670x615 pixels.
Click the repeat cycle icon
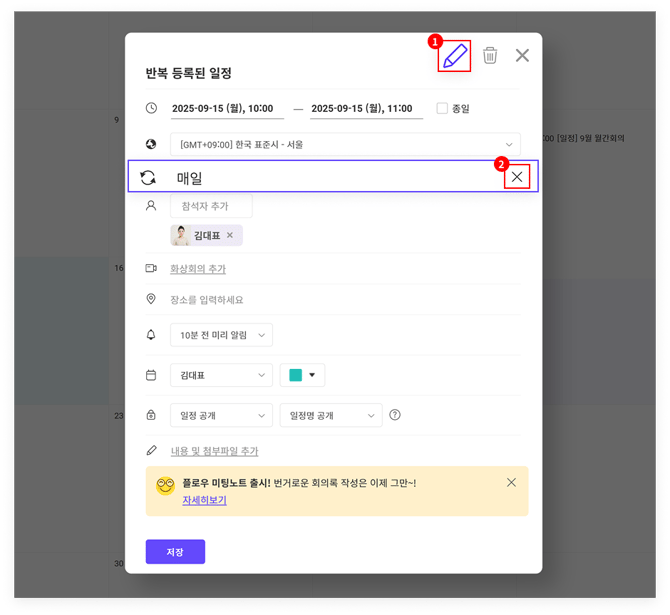coord(148,177)
